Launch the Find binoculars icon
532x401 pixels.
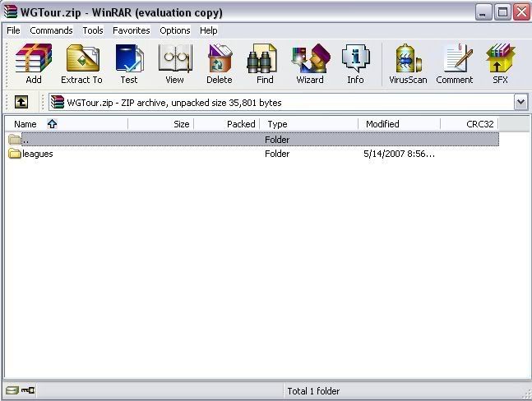[x=265, y=64]
